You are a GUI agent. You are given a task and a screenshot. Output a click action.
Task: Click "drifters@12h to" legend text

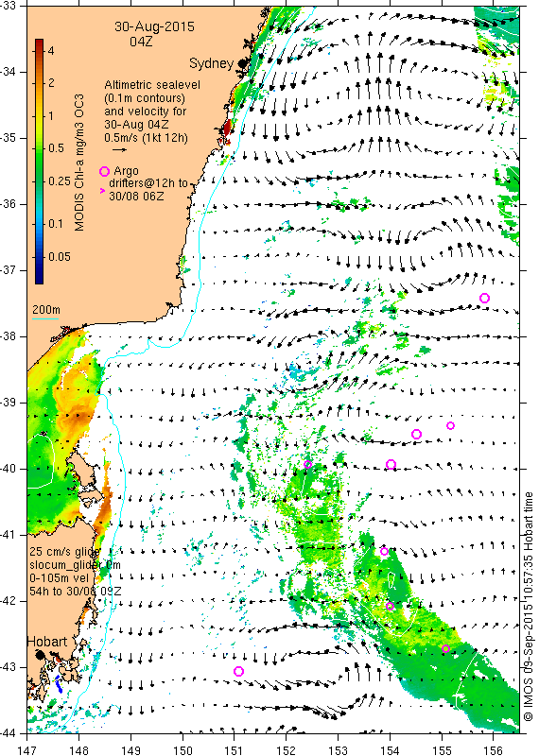148,183
